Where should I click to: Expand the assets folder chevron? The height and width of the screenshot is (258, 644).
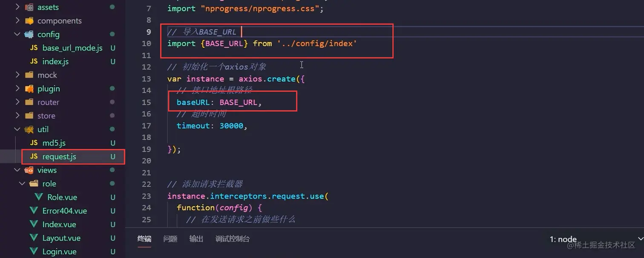point(17,7)
